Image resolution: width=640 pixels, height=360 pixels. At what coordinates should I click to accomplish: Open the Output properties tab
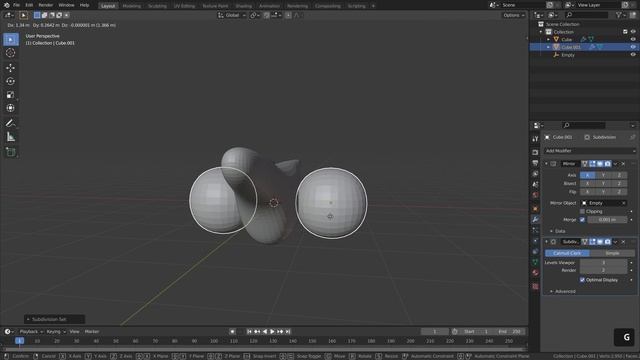(535, 163)
